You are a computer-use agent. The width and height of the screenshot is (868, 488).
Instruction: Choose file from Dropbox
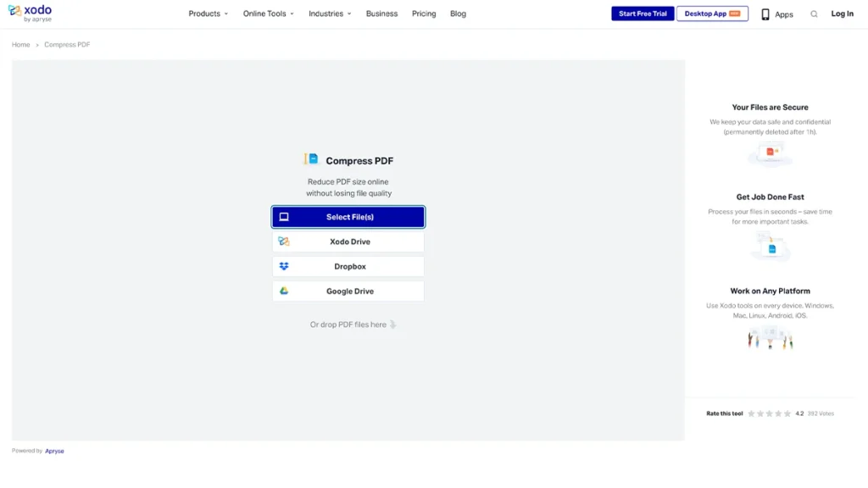pos(348,266)
